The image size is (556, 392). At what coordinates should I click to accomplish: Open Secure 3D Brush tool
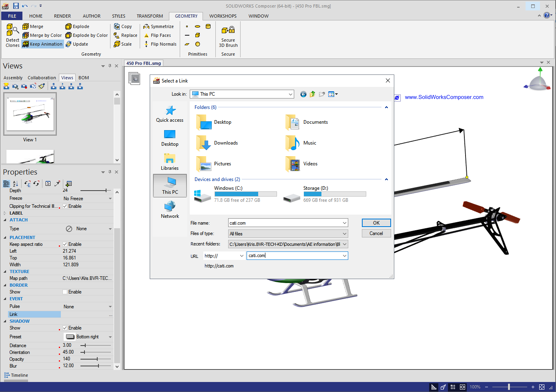click(x=228, y=36)
